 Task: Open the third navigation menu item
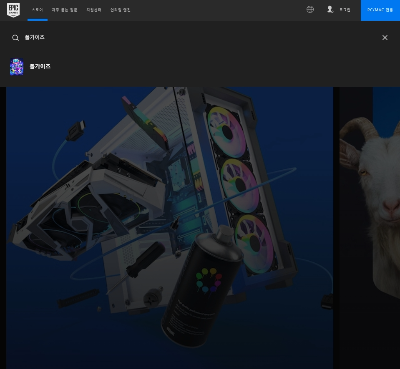94,10
